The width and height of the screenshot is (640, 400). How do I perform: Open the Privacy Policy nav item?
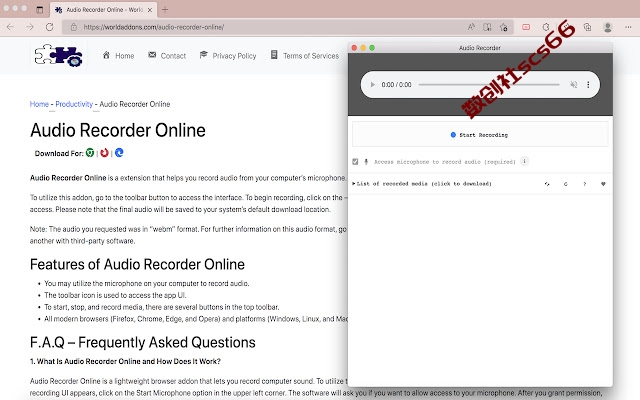(x=228, y=56)
